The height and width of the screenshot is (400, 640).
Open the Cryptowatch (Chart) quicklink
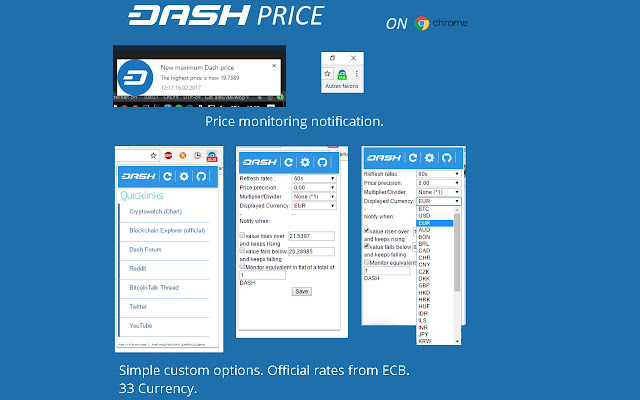point(156,211)
